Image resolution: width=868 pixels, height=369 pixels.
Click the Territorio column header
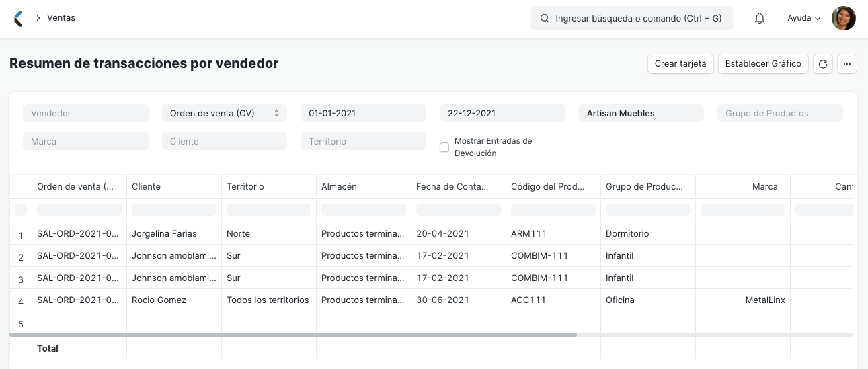(x=269, y=186)
